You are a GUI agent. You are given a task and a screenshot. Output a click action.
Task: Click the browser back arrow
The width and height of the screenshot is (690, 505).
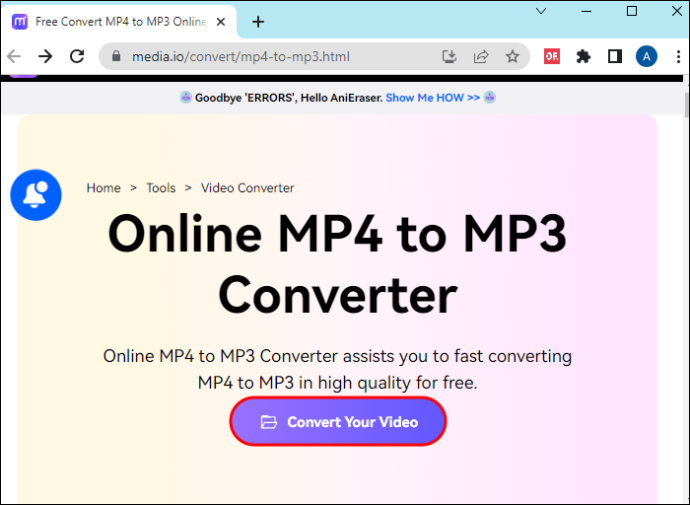click(14, 56)
